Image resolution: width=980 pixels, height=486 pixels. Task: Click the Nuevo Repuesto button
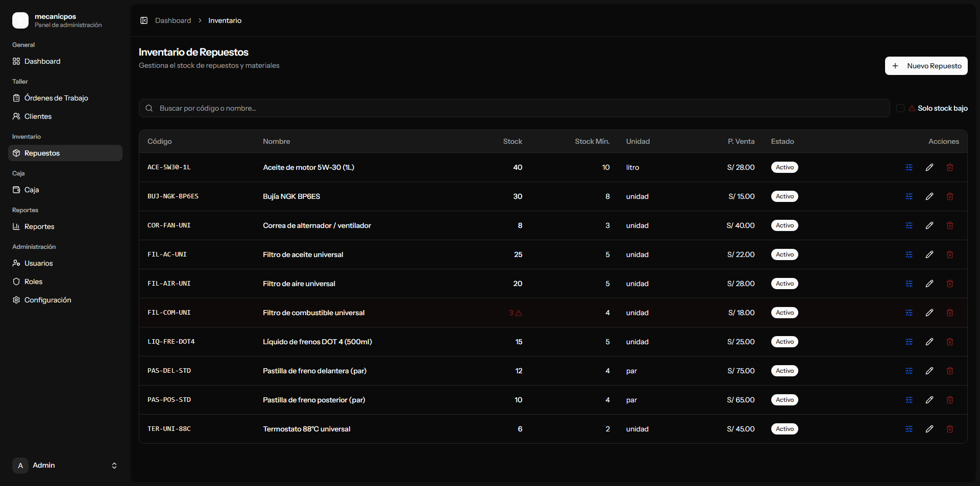tap(926, 66)
